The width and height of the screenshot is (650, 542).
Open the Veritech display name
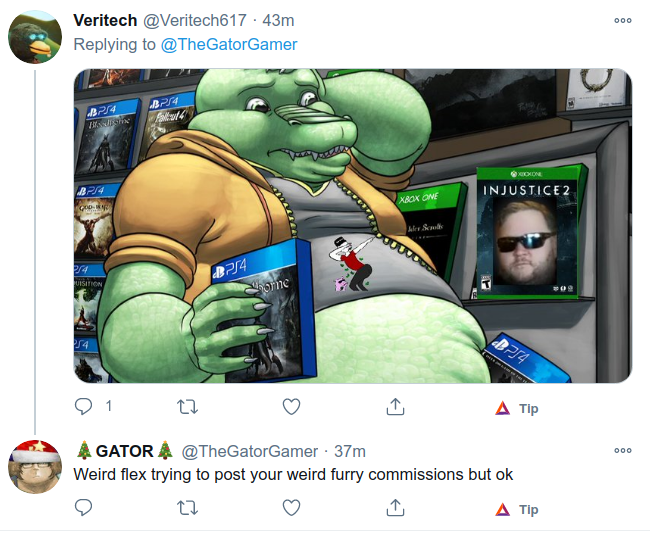pyautogui.click(x=105, y=20)
